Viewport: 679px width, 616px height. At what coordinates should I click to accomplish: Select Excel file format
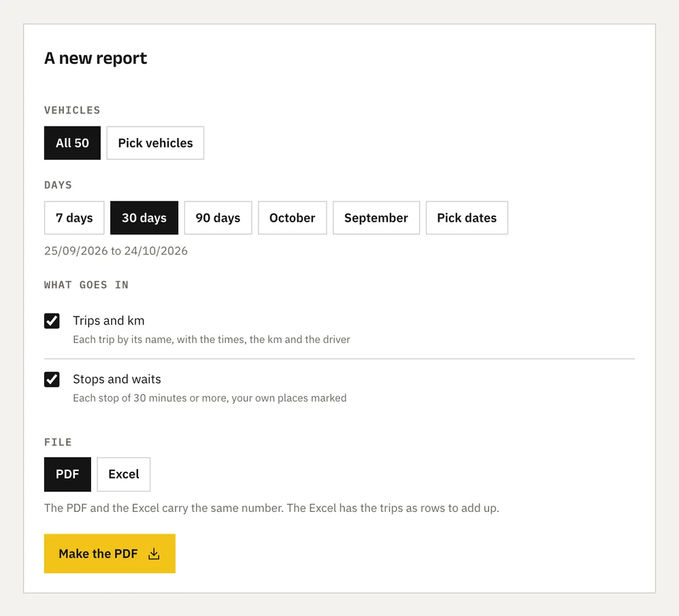(123, 474)
